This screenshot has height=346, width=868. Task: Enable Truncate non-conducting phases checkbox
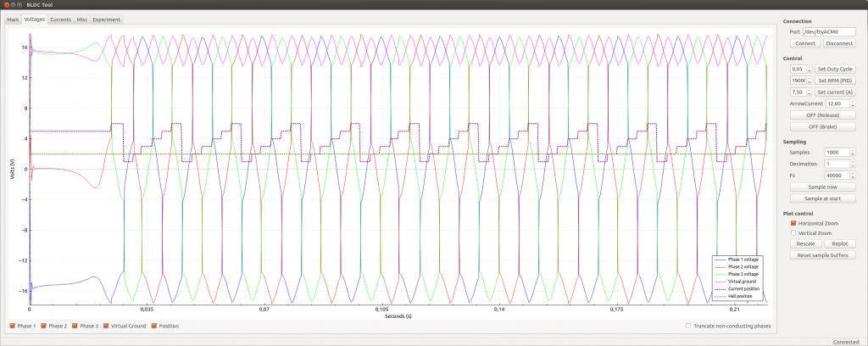pos(688,326)
